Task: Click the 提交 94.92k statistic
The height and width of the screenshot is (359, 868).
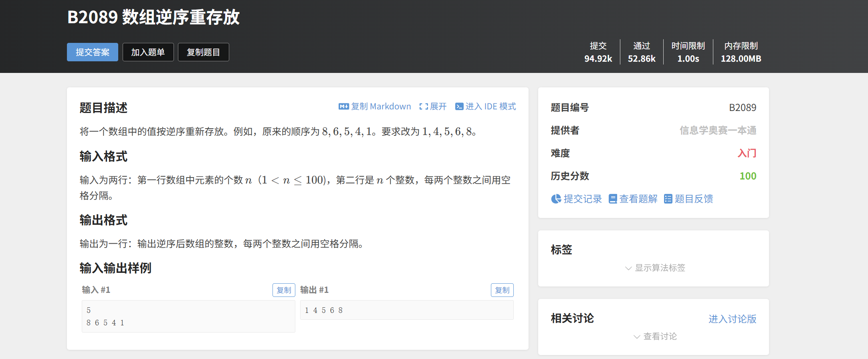Action: tap(598, 52)
